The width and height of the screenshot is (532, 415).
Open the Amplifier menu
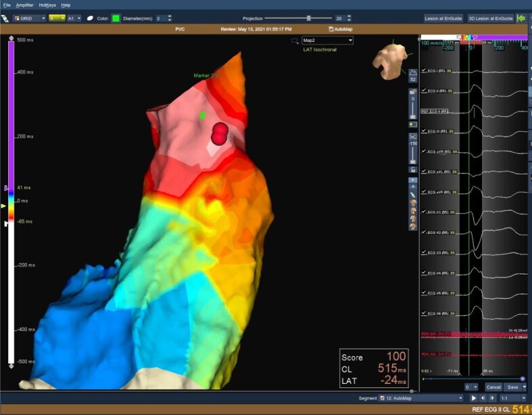tap(25, 5)
